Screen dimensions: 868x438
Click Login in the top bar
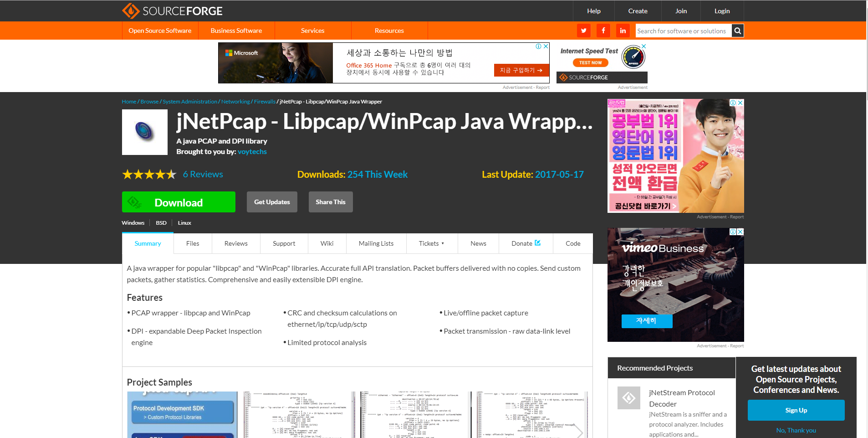click(722, 11)
